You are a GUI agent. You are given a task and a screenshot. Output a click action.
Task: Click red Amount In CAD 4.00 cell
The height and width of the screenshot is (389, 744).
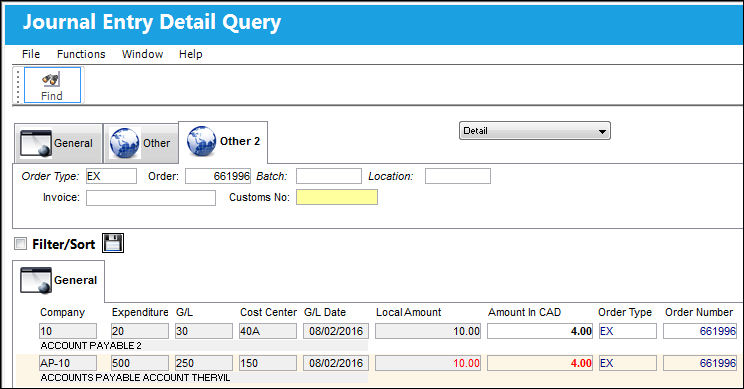click(x=540, y=363)
